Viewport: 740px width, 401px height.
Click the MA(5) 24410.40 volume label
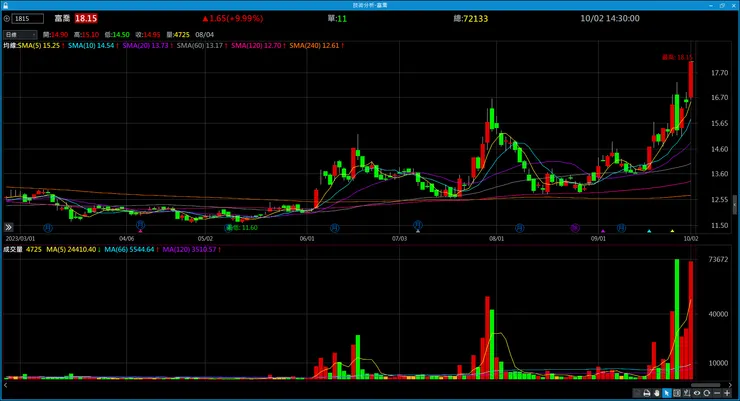click(71, 250)
